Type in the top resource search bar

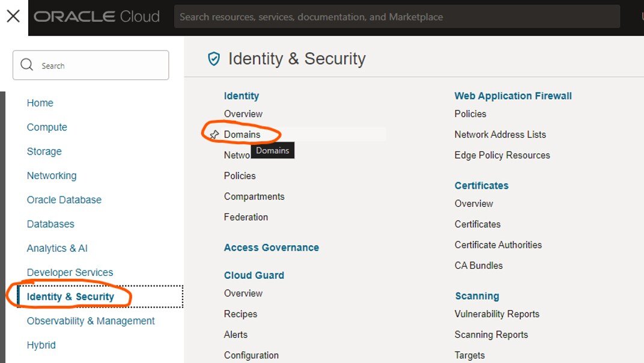(x=396, y=17)
